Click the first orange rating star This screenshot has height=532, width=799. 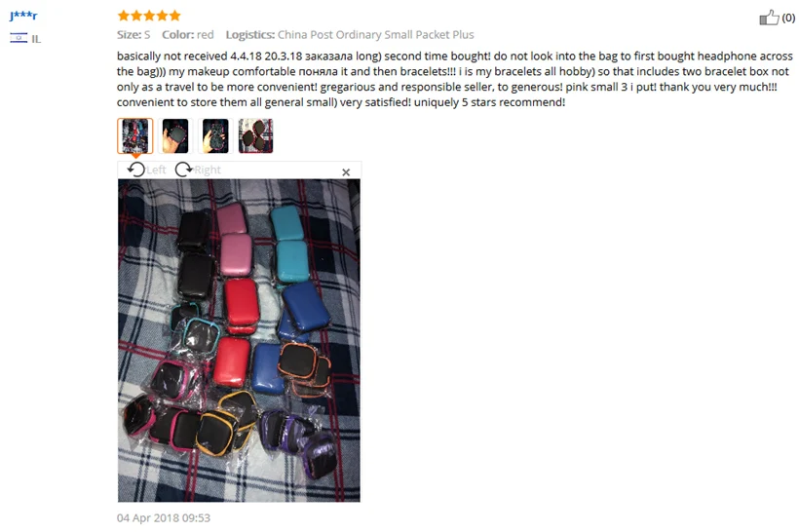(124, 16)
